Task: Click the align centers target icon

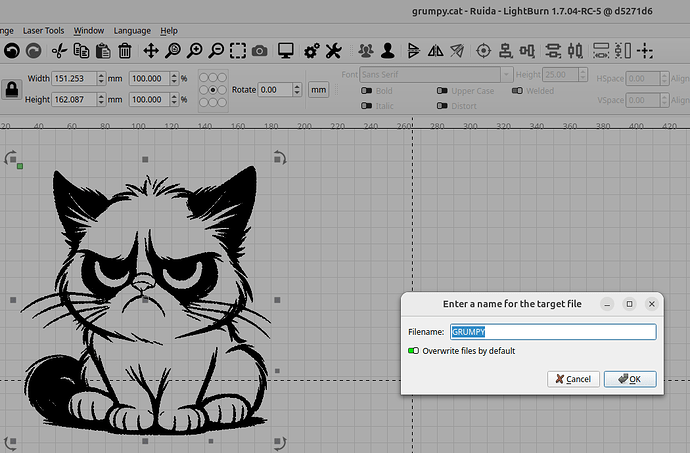Action: (484, 51)
